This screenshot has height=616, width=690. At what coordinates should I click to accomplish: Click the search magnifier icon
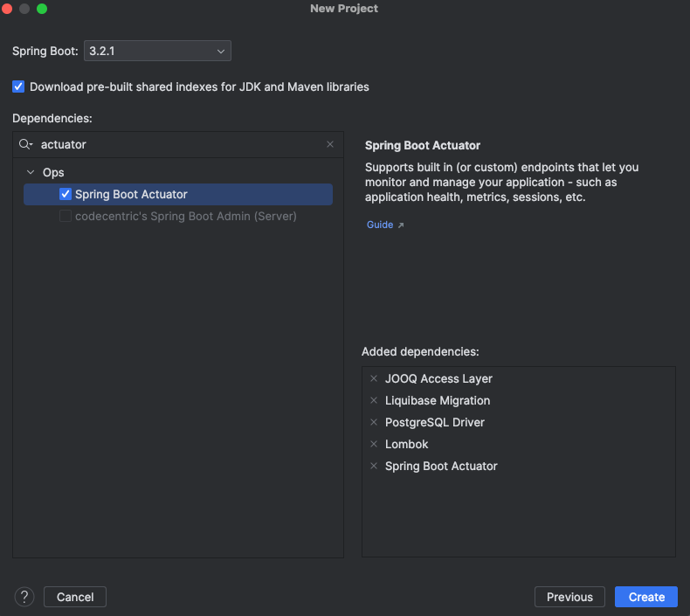click(25, 144)
